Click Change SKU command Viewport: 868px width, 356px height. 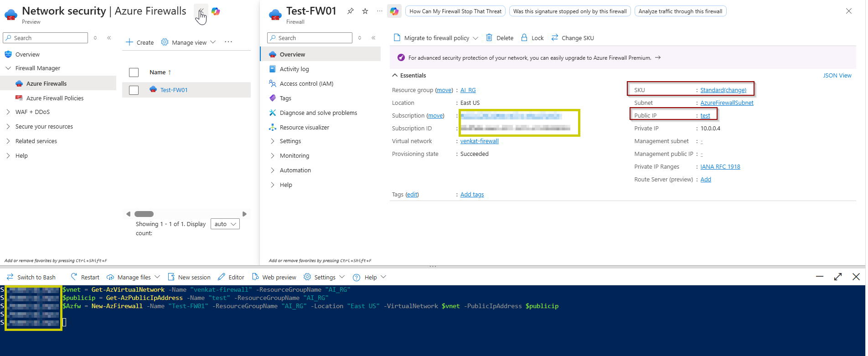pyautogui.click(x=573, y=38)
